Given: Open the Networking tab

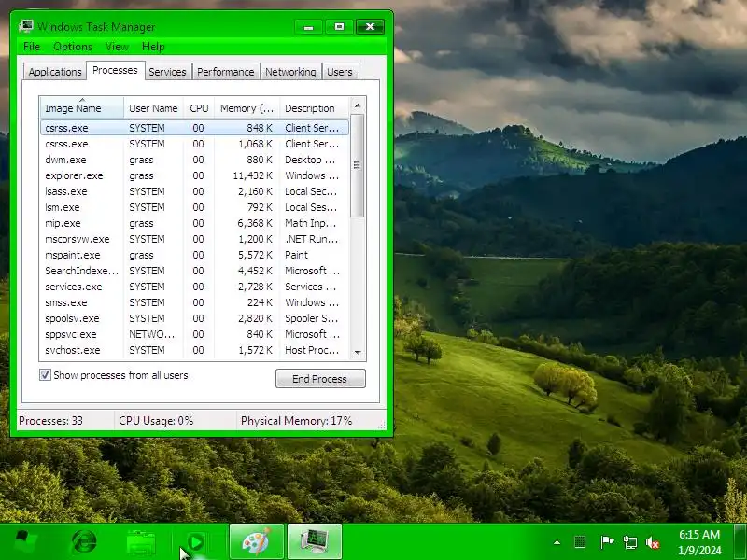Looking at the screenshot, I should pyautogui.click(x=290, y=72).
